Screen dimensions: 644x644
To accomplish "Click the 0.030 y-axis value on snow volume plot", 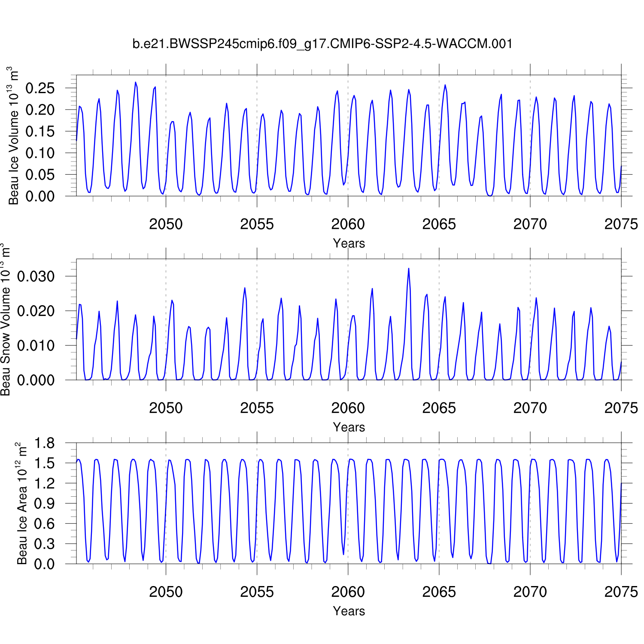I will click(36, 276).
